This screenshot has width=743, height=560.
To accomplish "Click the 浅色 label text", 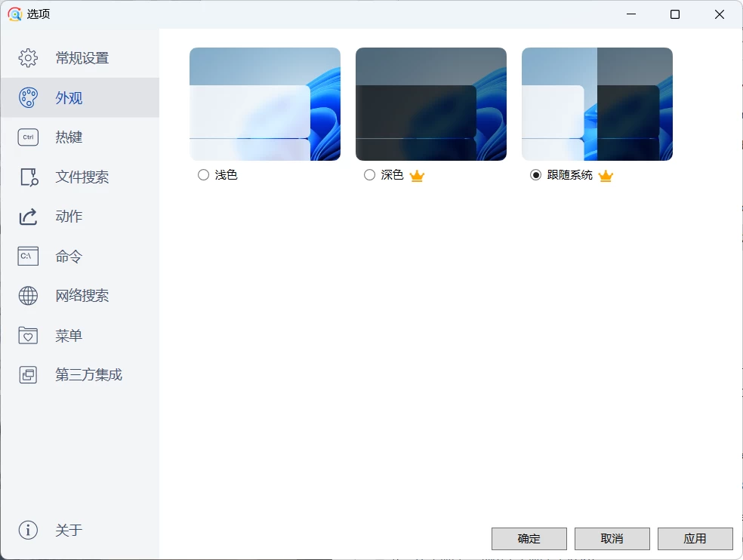I will click(226, 175).
